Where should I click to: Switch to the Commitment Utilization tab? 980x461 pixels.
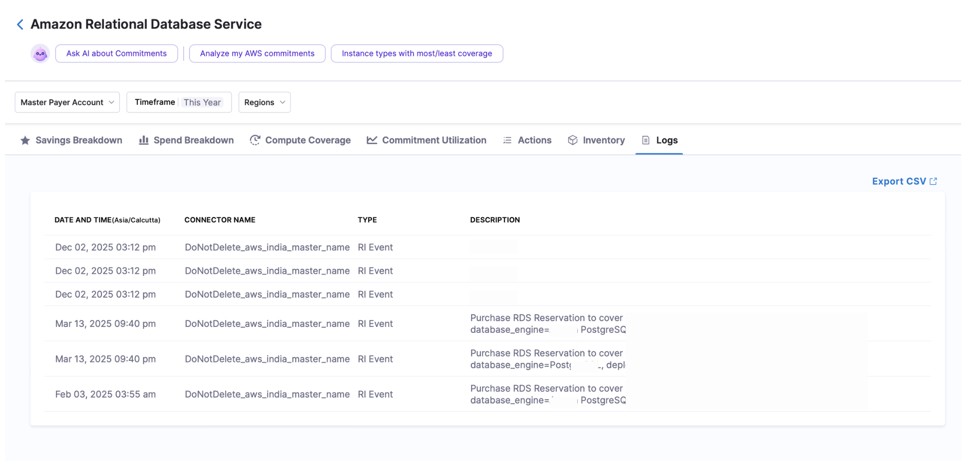[434, 141]
